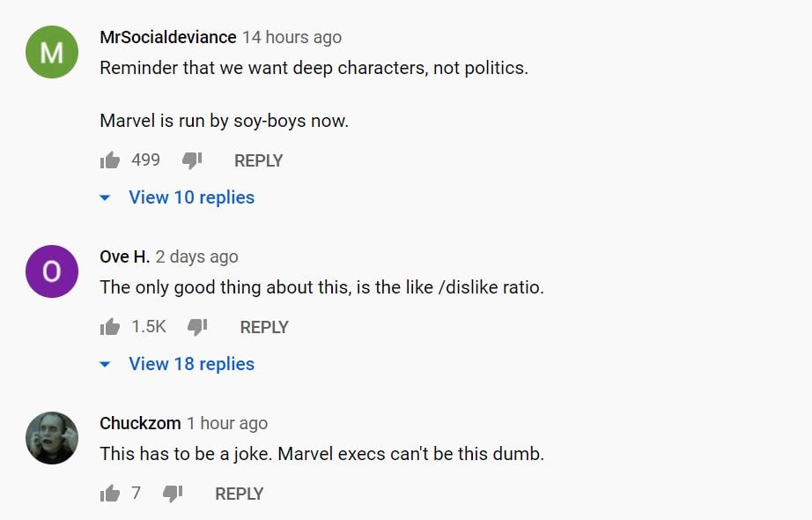The image size is (812, 520).
Task: Reply to Ove H.'s comment
Action: (264, 327)
